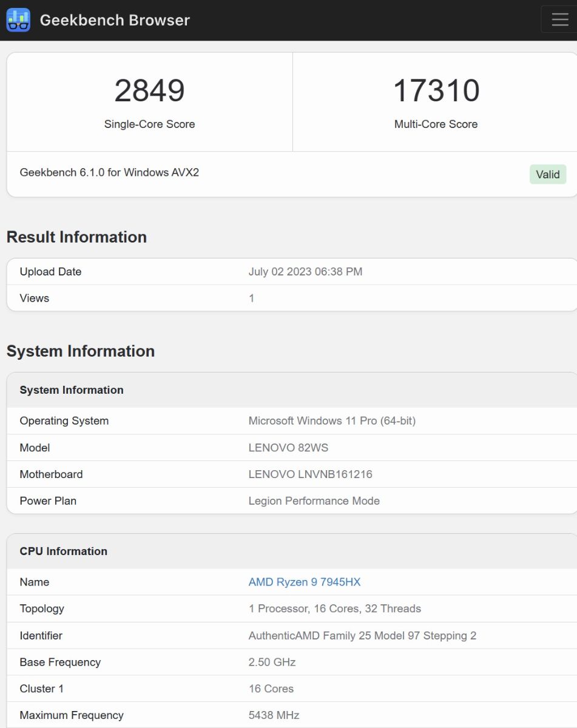Click the 17310 multi-core score number
This screenshot has width=577, height=728.
click(436, 90)
